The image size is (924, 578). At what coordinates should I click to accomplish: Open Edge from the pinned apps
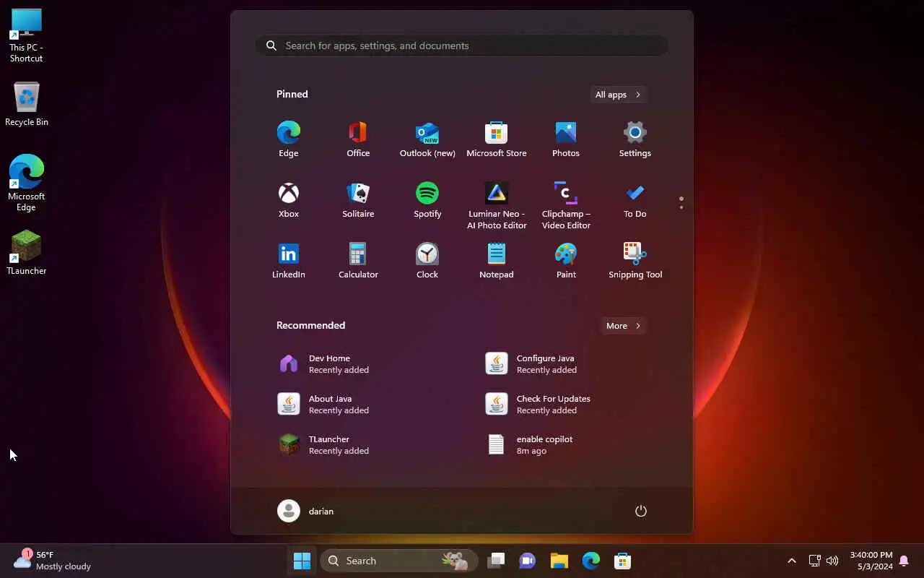coord(288,139)
